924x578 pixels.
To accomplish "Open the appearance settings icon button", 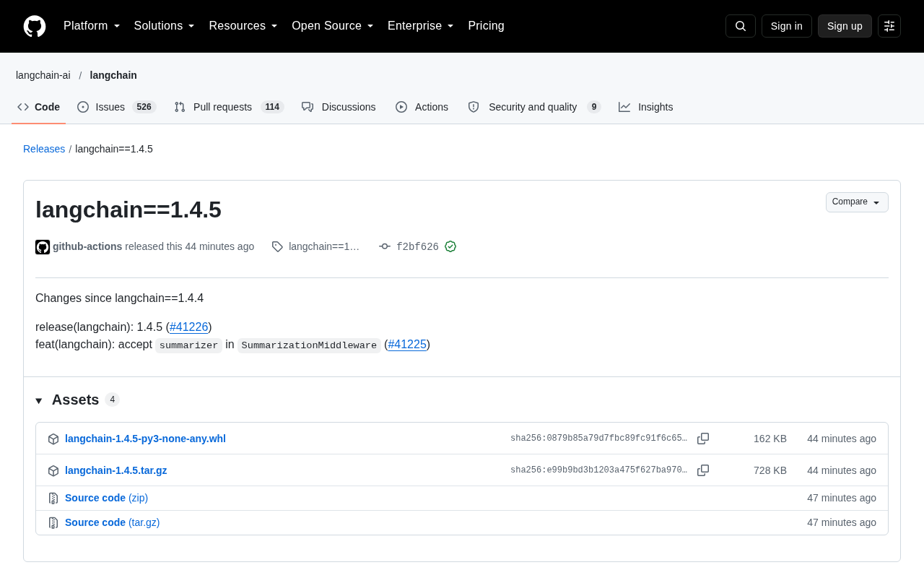I will pos(889,26).
